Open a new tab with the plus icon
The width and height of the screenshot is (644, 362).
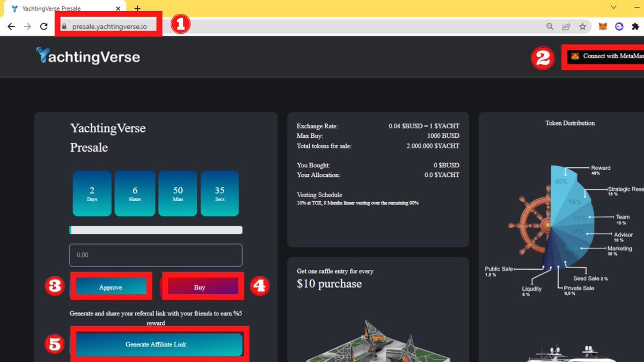(x=137, y=9)
